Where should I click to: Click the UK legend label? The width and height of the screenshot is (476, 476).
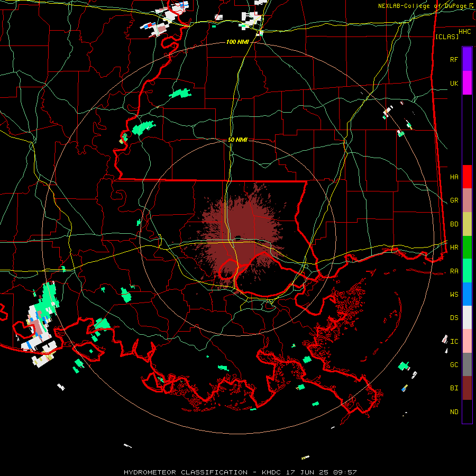(x=454, y=83)
